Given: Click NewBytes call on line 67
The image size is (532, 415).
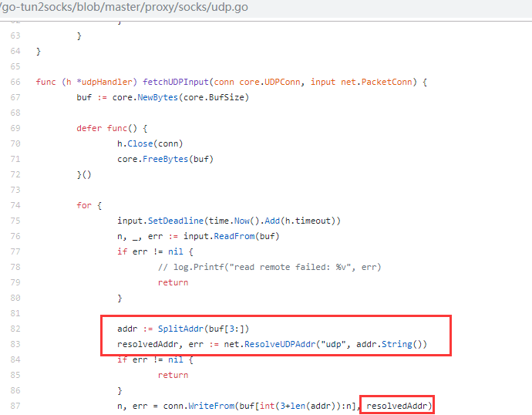Looking at the screenshot, I should (x=158, y=97).
